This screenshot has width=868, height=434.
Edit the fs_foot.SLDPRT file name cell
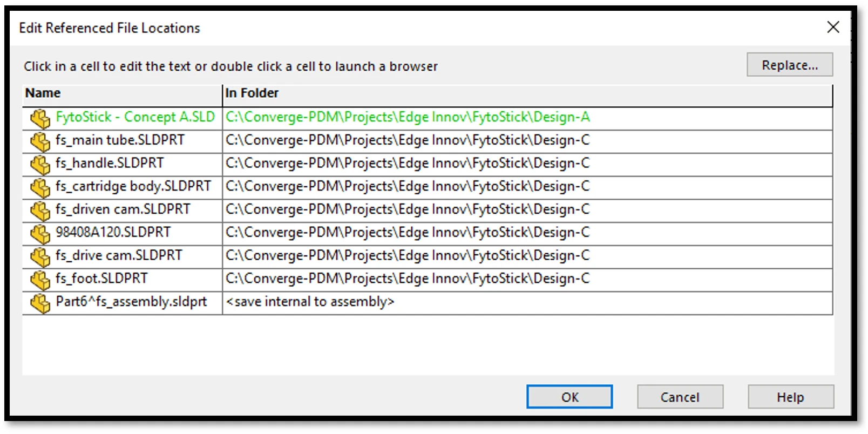tap(101, 279)
